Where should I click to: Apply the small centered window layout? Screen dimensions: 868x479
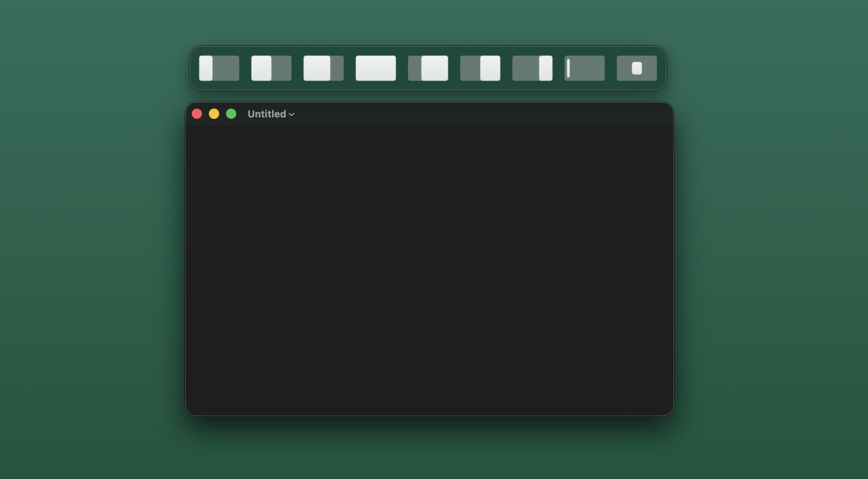click(x=637, y=68)
